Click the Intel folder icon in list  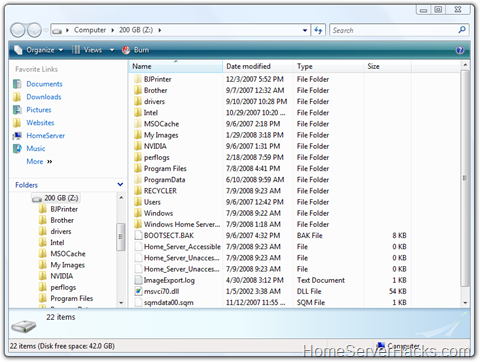click(x=138, y=113)
